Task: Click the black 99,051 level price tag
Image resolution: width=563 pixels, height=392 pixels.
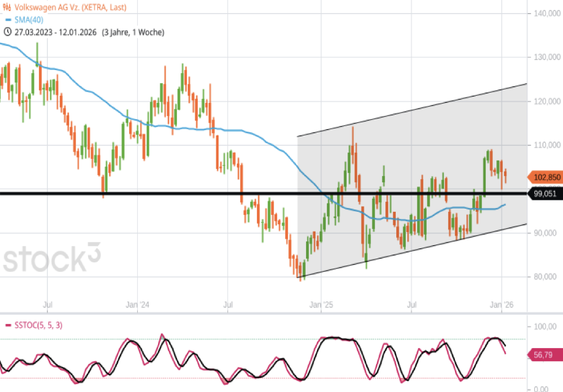Action: tap(545, 194)
